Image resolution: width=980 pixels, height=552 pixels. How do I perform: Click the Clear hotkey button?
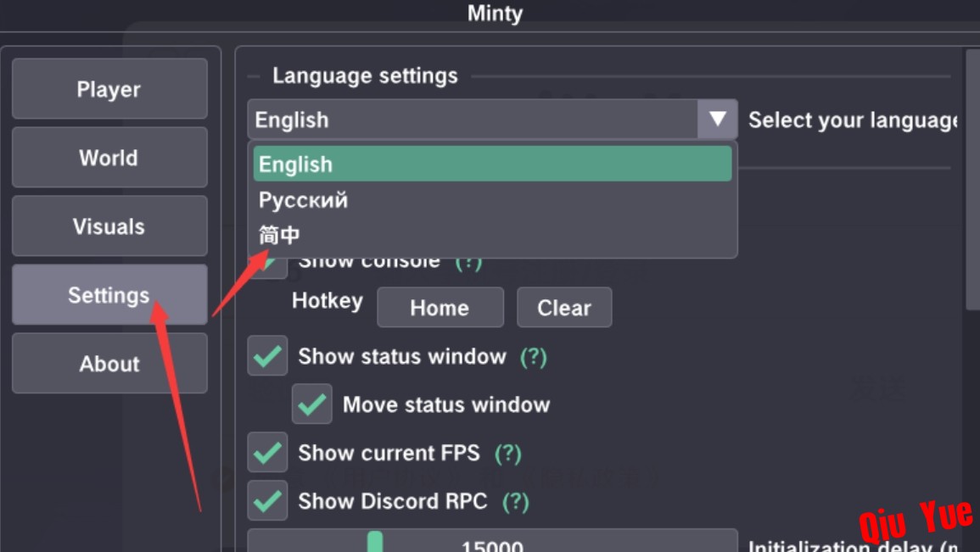(564, 307)
